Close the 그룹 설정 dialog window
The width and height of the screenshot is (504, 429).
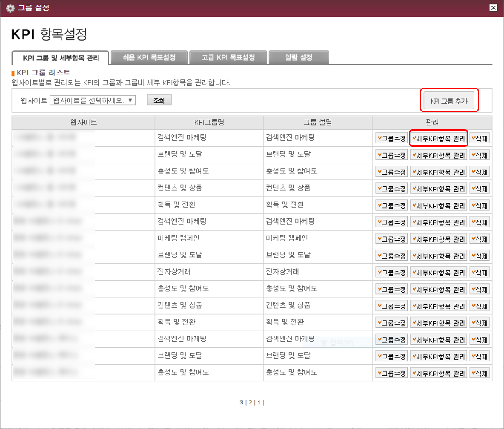pos(493,8)
